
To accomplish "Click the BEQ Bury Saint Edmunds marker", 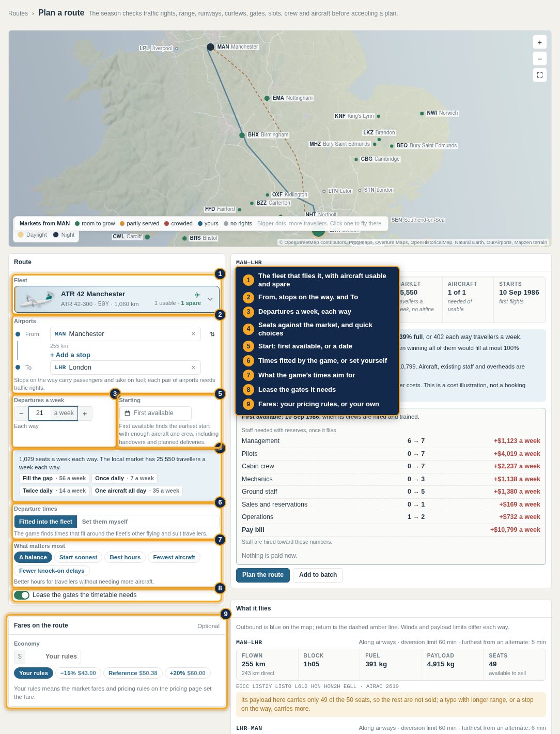I will tap(392, 146).
